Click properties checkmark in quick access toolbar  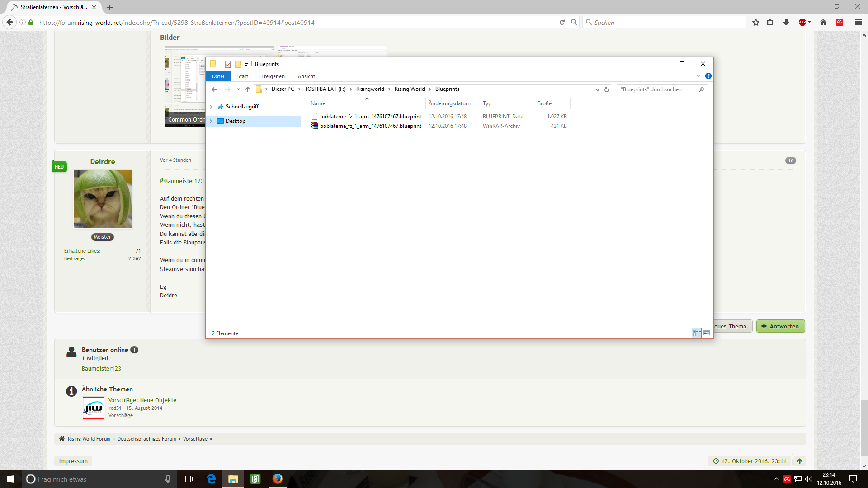coord(228,64)
